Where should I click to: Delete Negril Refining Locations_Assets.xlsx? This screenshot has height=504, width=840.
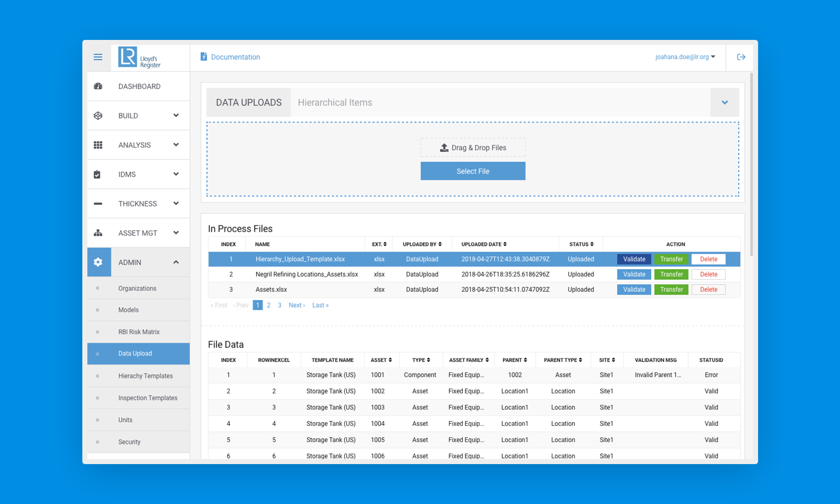(709, 274)
